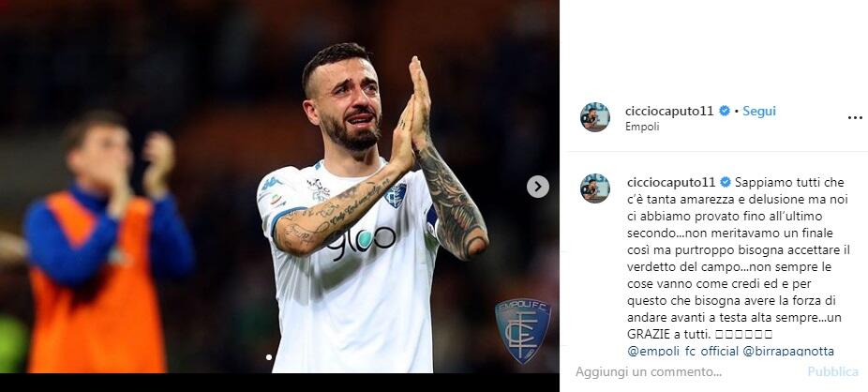Click the header profile avatar of cicciocaputo11
Viewport: 868px width, 392px height.
click(x=595, y=117)
